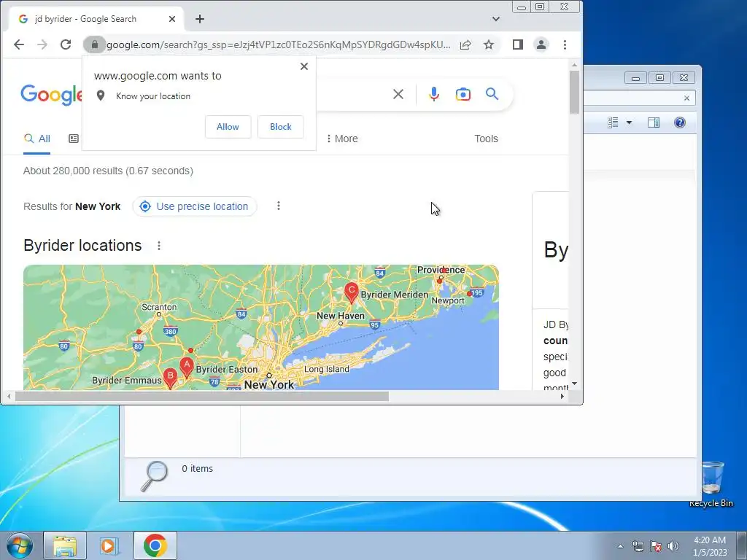This screenshot has width=747, height=560.
Task: Show hidden tray icons arrow
Action: click(620, 546)
